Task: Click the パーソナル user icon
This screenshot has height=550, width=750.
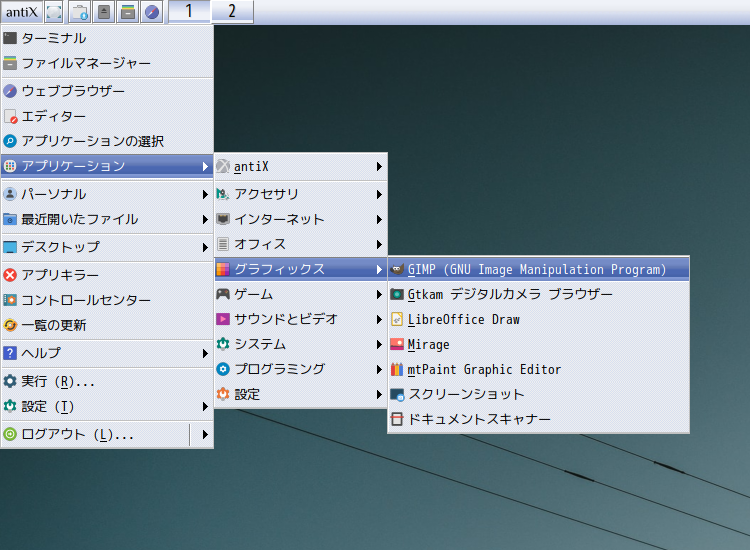Action: [10, 194]
